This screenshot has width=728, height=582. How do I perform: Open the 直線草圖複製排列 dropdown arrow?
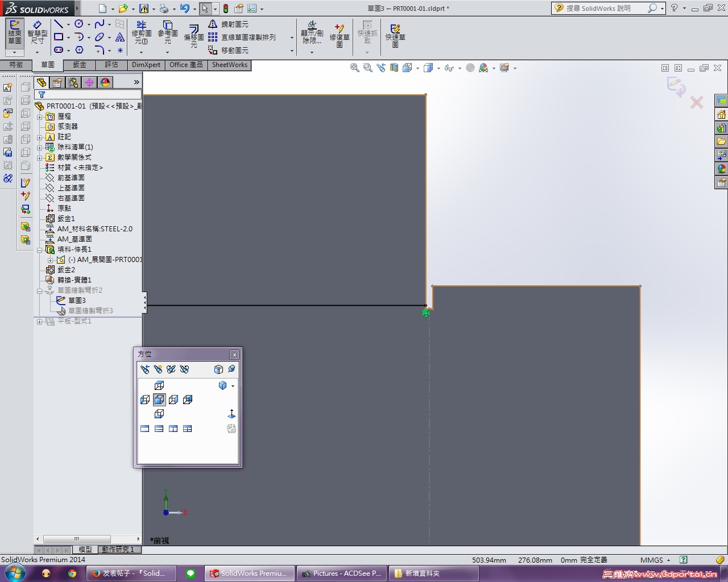[x=292, y=38]
